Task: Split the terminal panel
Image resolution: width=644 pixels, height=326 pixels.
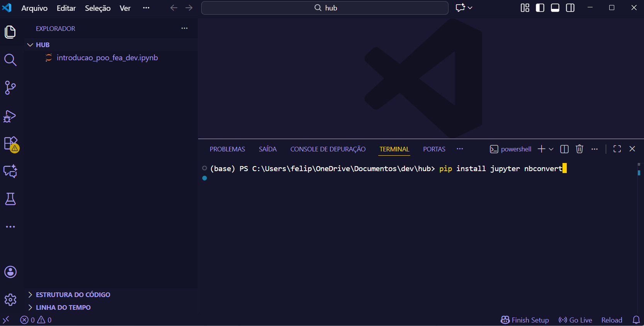Action: 564,149
